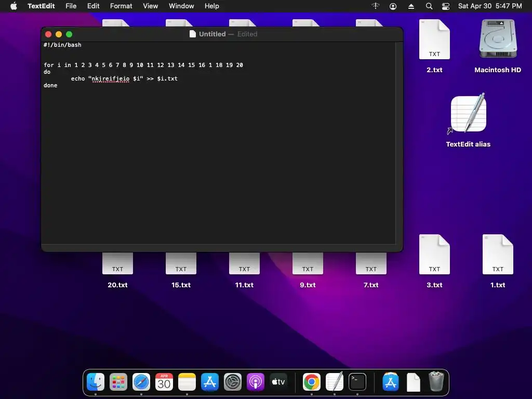The height and width of the screenshot is (399, 532).
Task: Open the Help menu
Action: (x=212, y=6)
